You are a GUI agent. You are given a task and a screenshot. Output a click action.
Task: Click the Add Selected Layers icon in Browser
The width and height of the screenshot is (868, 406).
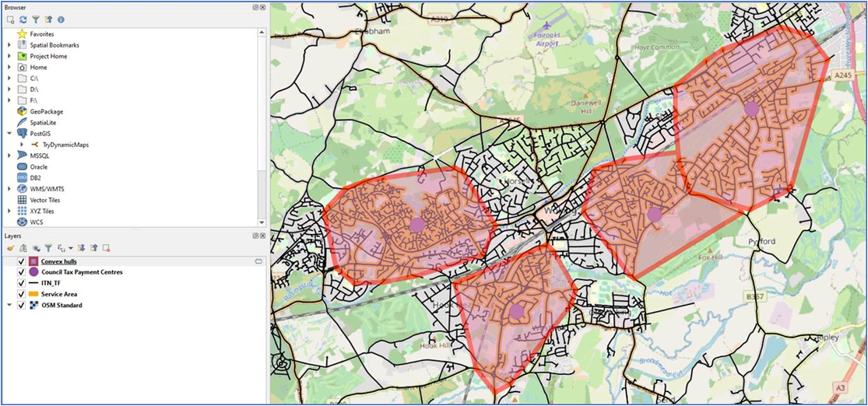tap(11, 19)
